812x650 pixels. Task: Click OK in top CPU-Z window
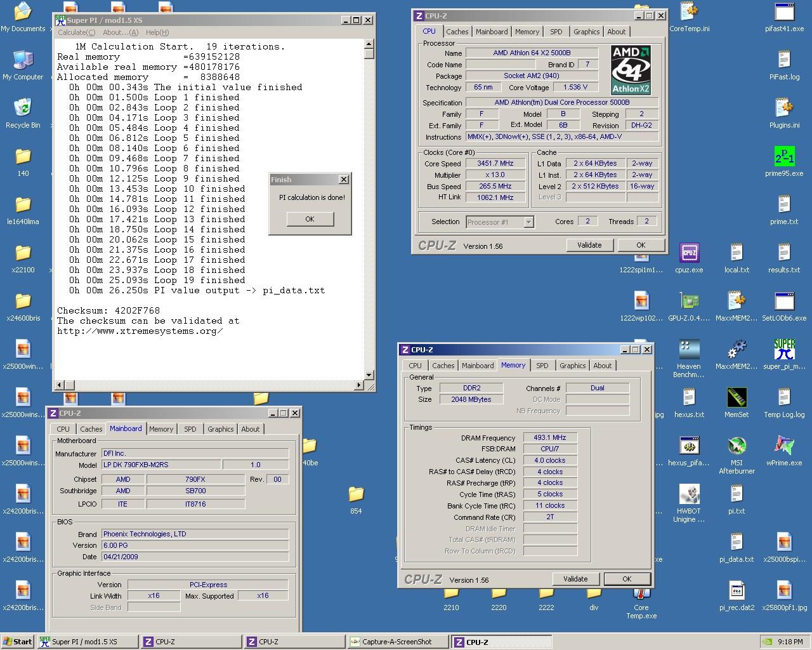tap(641, 245)
